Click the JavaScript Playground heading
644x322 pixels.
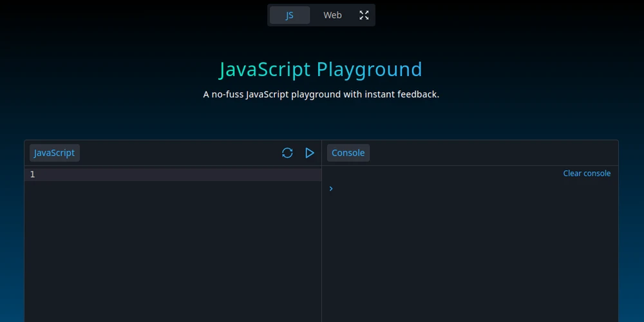(x=321, y=70)
